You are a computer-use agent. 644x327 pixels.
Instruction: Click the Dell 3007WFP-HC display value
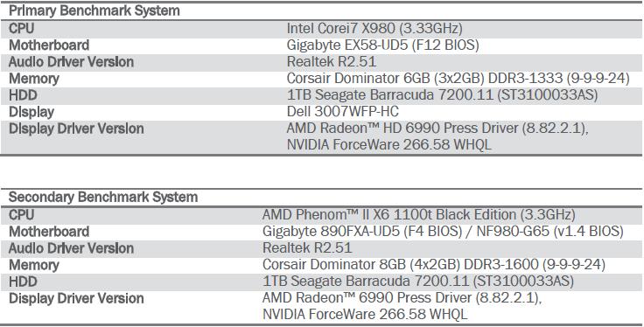pyautogui.click(x=342, y=112)
